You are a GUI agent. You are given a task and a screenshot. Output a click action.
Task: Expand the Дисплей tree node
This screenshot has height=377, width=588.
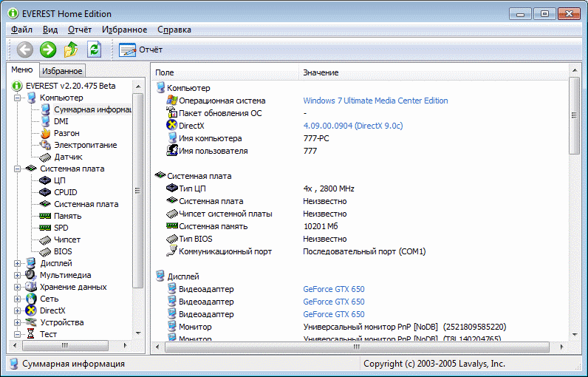click(x=17, y=263)
